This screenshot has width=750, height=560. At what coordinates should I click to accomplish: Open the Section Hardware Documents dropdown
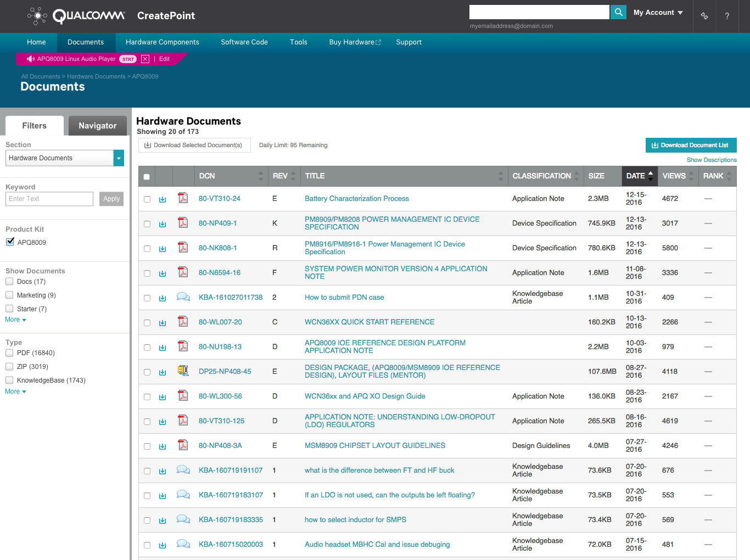(119, 158)
